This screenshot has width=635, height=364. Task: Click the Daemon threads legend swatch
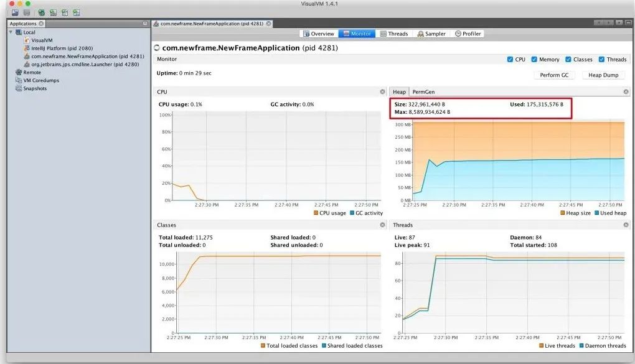point(581,346)
